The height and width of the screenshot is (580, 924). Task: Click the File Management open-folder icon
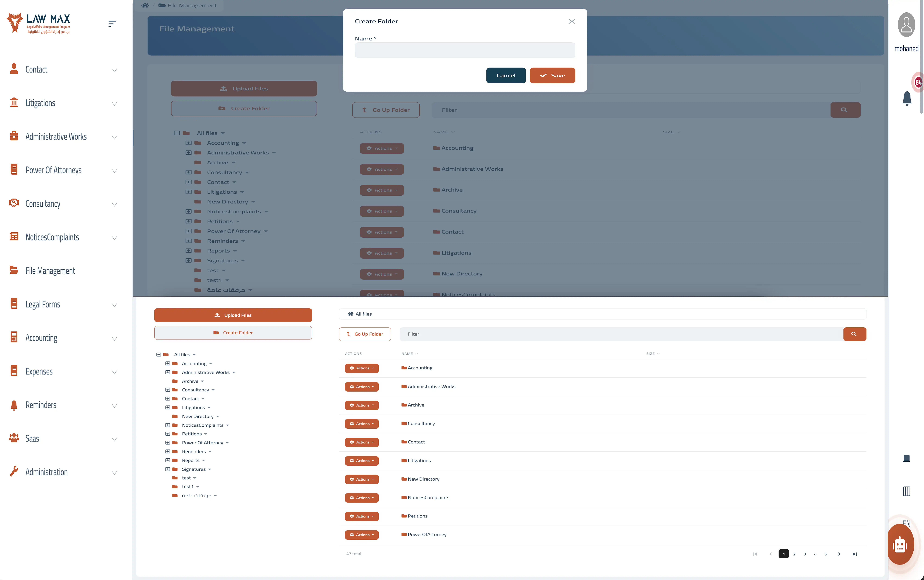point(14,270)
